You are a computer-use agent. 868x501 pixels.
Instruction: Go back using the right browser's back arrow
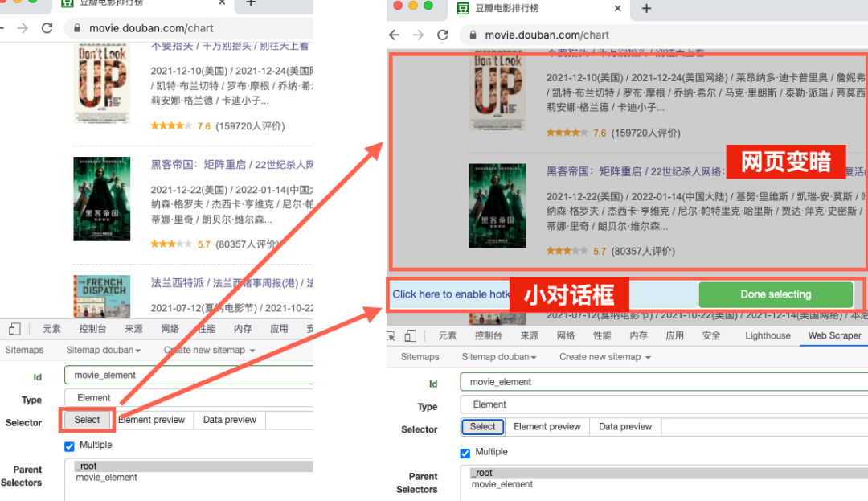pos(394,35)
